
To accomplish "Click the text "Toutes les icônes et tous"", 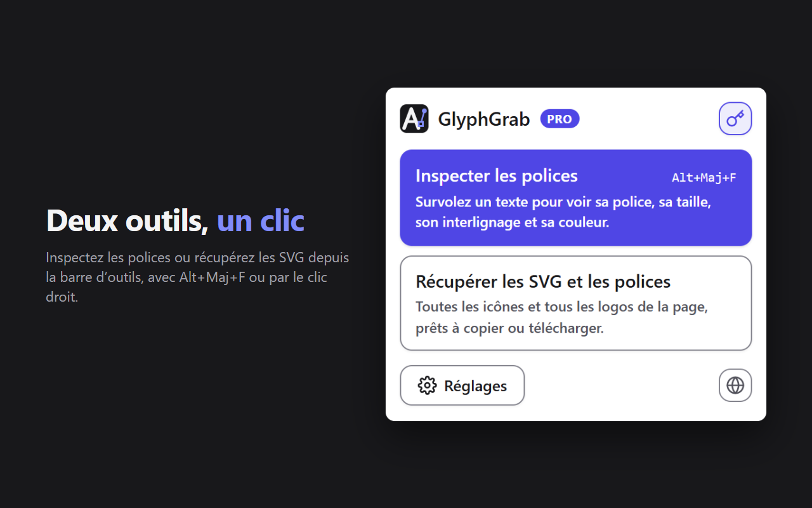I will [x=561, y=317].
